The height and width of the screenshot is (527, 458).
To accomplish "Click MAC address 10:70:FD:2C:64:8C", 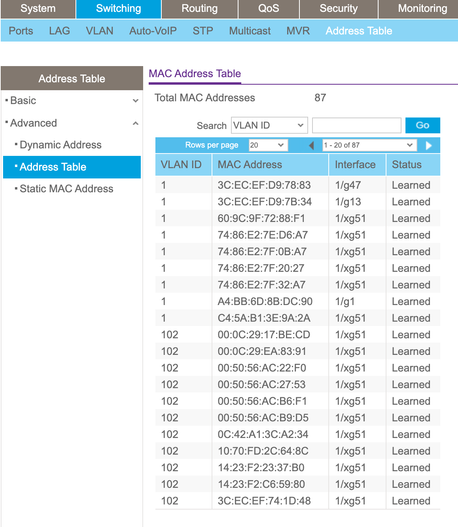I will coord(263,451).
